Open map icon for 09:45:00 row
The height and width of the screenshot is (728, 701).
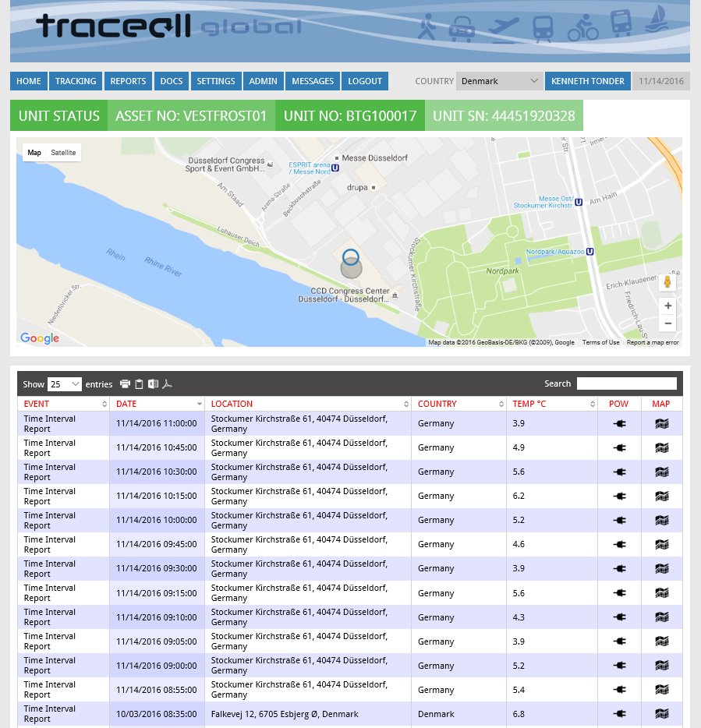point(661,544)
